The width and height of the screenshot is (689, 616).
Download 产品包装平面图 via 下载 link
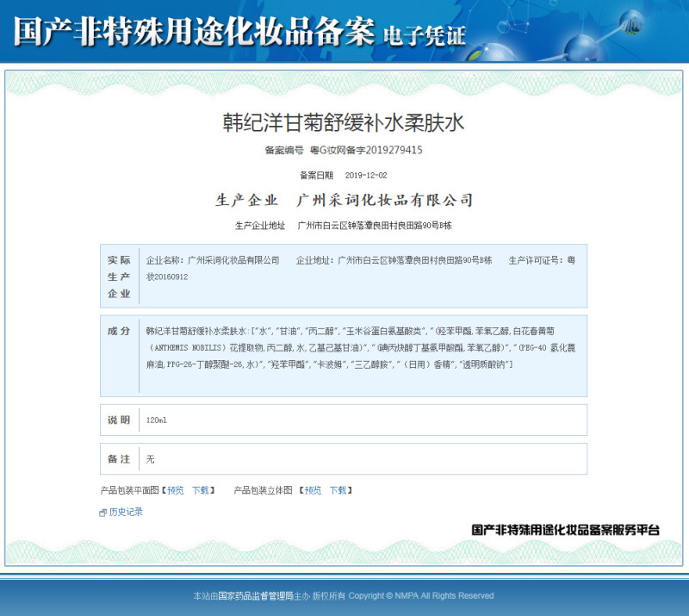[x=201, y=490]
